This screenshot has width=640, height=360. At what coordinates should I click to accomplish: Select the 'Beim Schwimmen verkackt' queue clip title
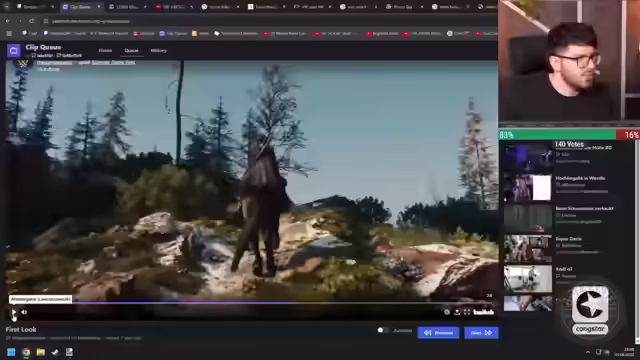coord(584,209)
